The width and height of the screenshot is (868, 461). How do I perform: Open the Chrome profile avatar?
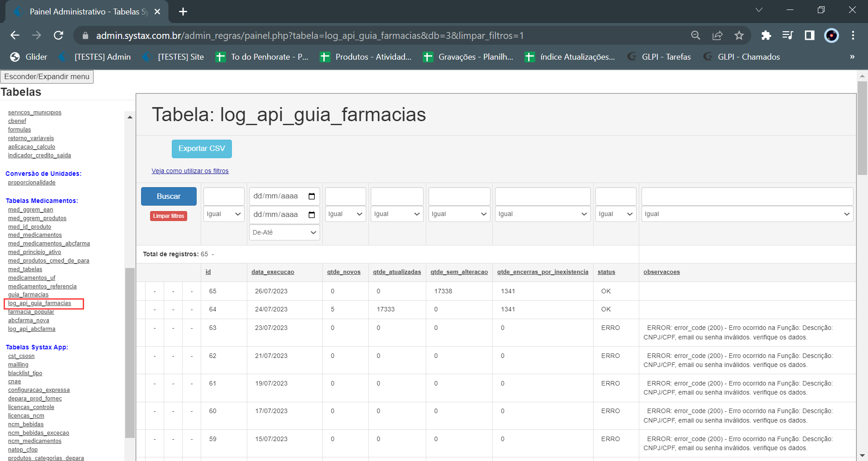[831, 35]
